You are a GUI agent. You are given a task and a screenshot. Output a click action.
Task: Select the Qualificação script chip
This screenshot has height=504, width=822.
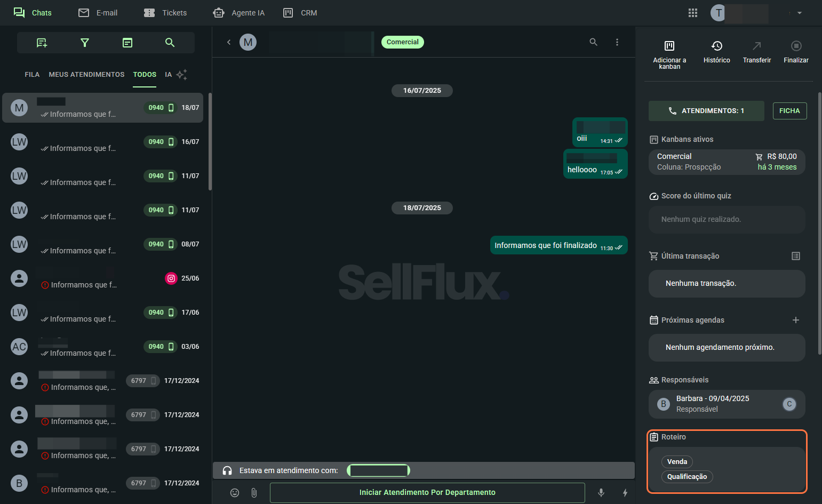tap(687, 477)
